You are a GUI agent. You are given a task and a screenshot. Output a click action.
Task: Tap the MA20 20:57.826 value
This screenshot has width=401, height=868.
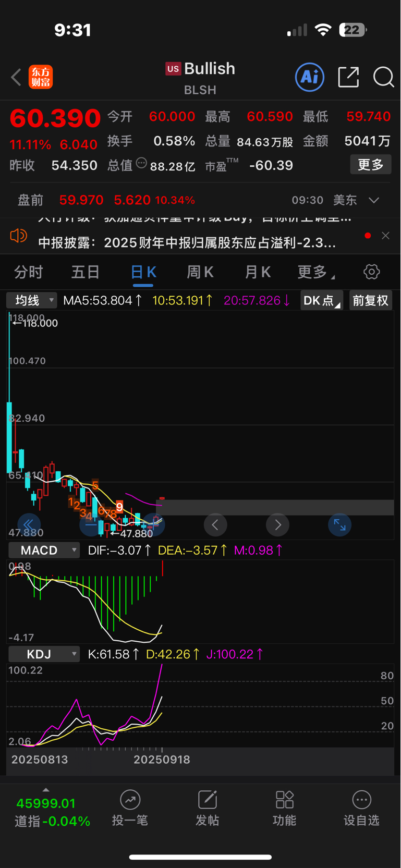(x=257, y=300)
